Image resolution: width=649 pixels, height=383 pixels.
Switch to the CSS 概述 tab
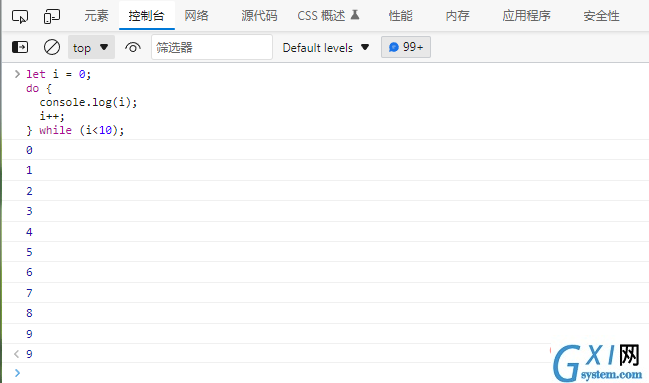point(328,16)
